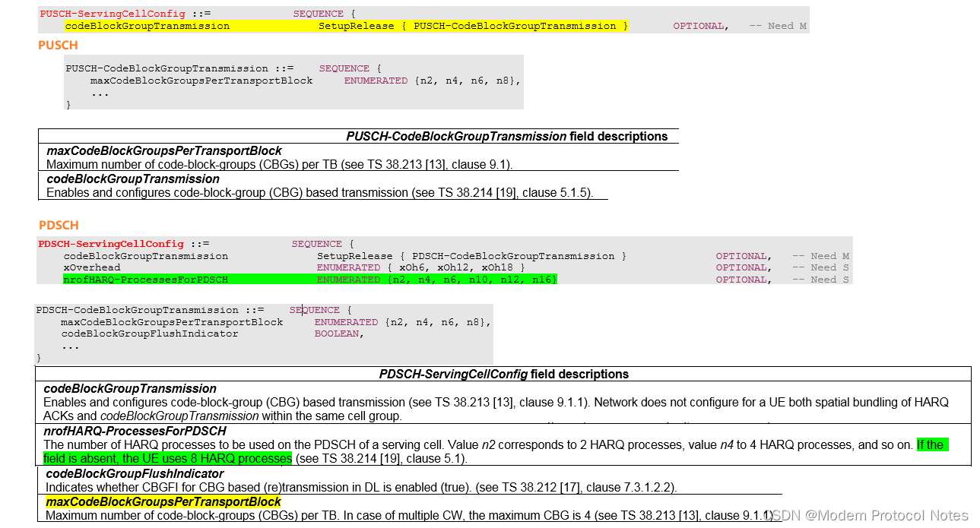Select bold nrofHARQ-ProcessesForPDSCH description heading
Viewport: 980px width, 528px height.
pyautogui.click(x=135, y=432)
